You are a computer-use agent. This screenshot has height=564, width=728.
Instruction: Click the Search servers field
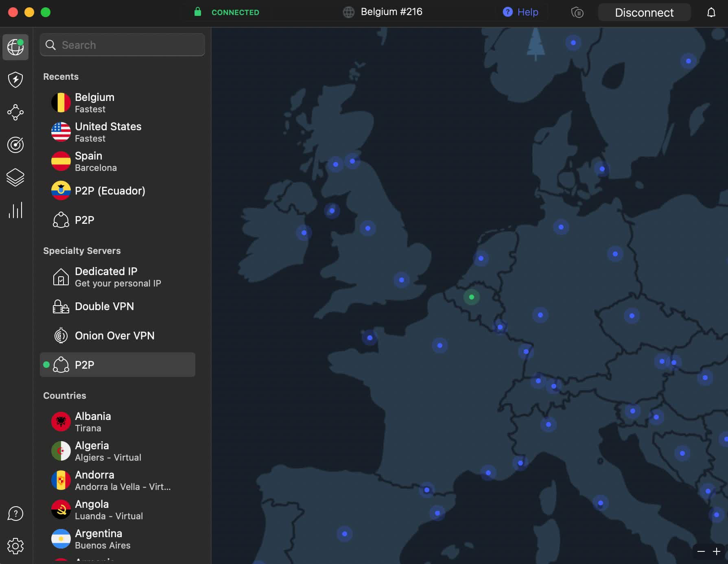tap(122, 45)
